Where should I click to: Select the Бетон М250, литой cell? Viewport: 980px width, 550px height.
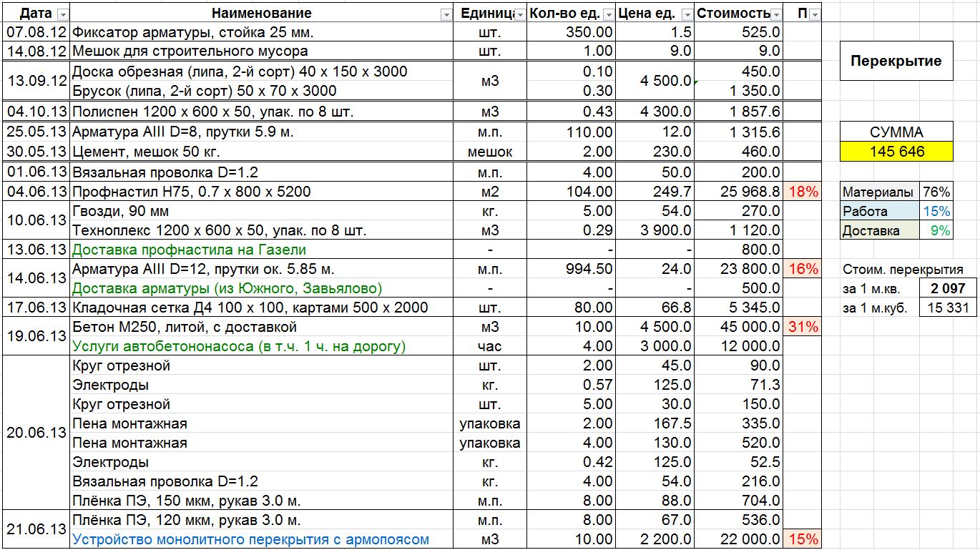(x=262, y=327)
